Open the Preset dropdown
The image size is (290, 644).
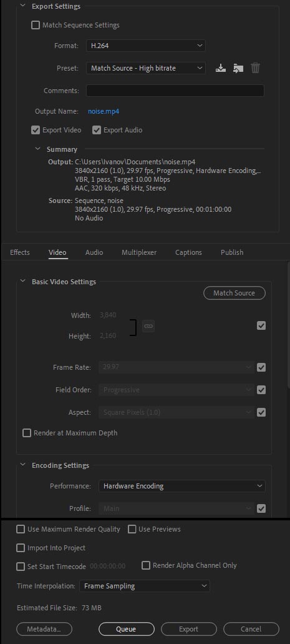pyautogui.click(x=145, y=68)
